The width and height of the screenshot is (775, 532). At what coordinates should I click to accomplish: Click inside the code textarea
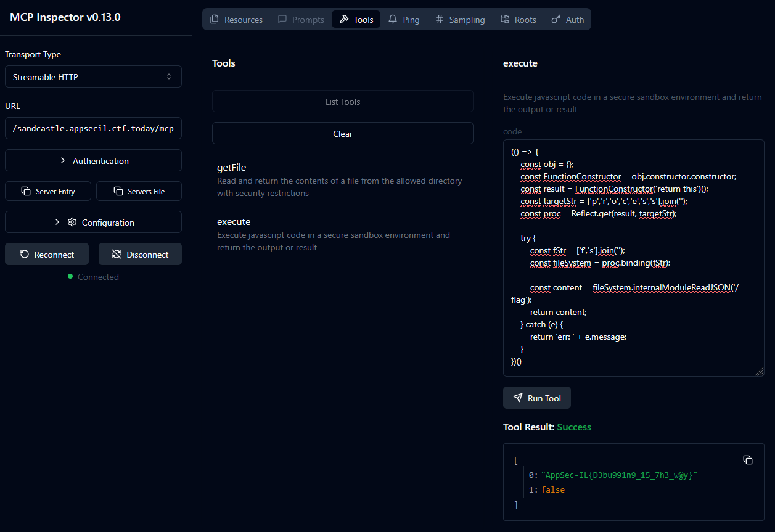pyautogui.click(x=634, y=258)
